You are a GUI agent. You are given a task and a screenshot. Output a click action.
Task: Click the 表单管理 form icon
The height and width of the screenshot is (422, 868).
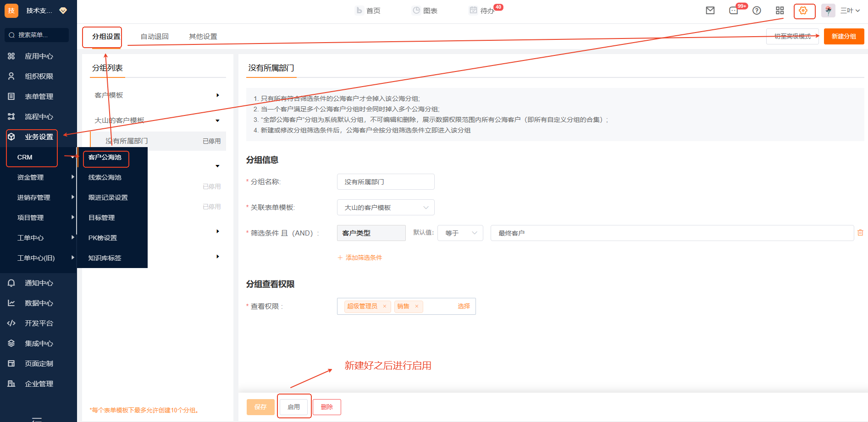[x=11, y=96]
